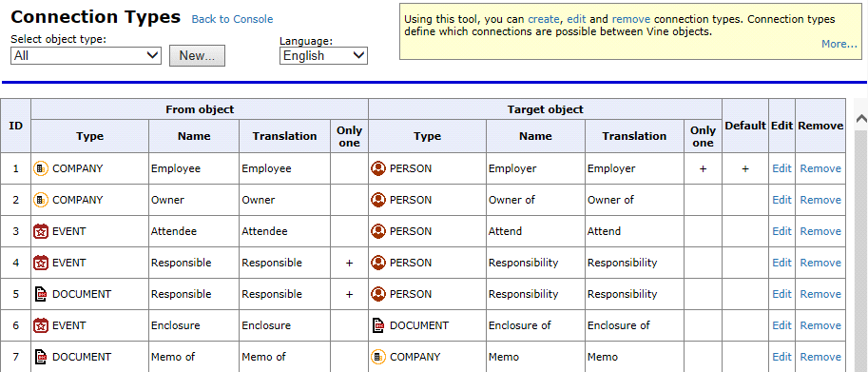This screenshot has height=372, width=868.
Task: Click the COMPANY icon in row 7 Target column
Action: pos(378,357)
